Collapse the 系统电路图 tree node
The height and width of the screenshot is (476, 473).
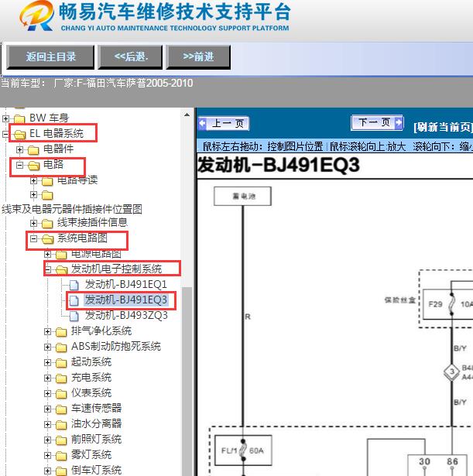click(x=34, y=239)
